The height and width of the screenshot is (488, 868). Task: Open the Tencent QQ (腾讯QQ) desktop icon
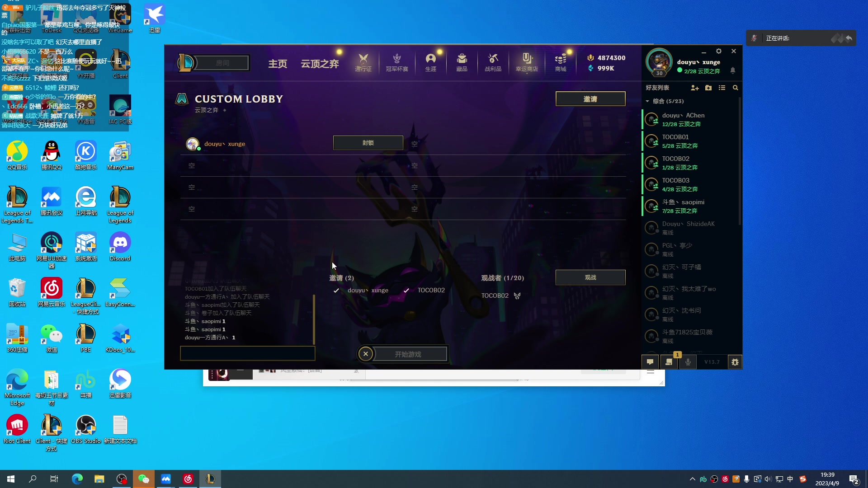[52, 155]
